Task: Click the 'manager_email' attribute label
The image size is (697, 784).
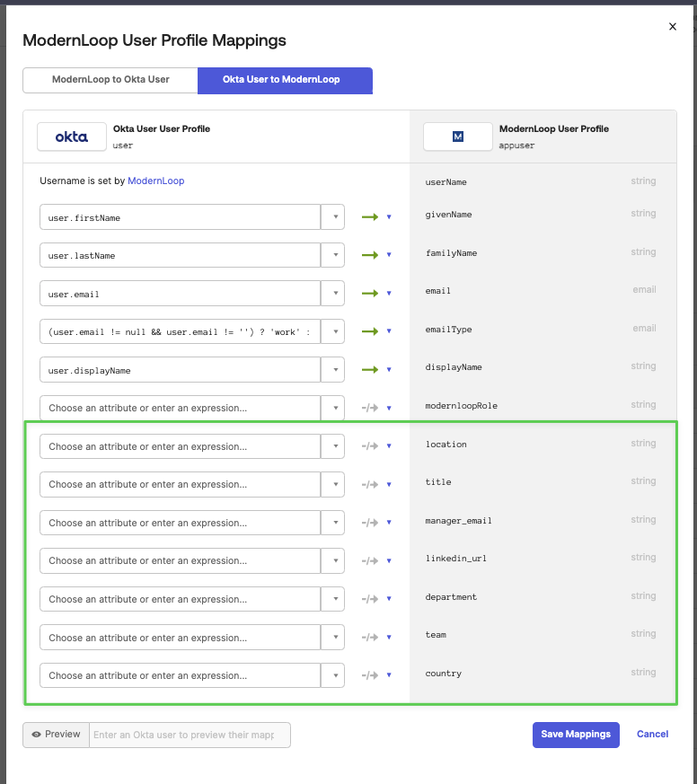Action: 458,521
